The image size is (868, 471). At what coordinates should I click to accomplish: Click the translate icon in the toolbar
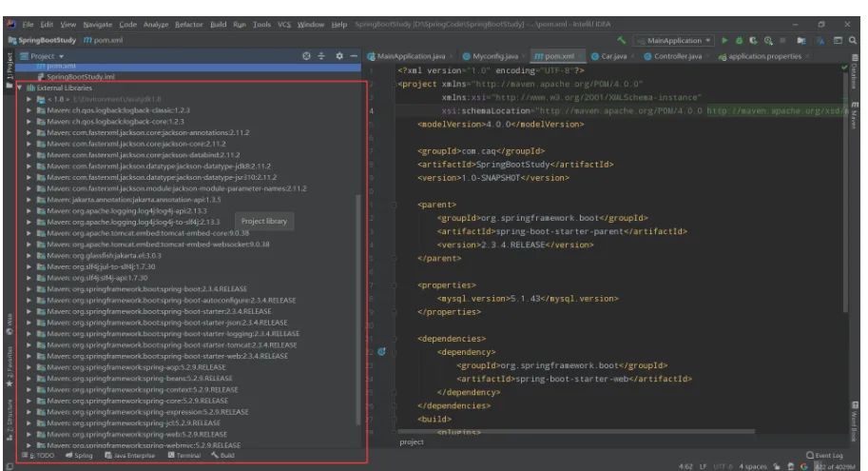(821, 41)
